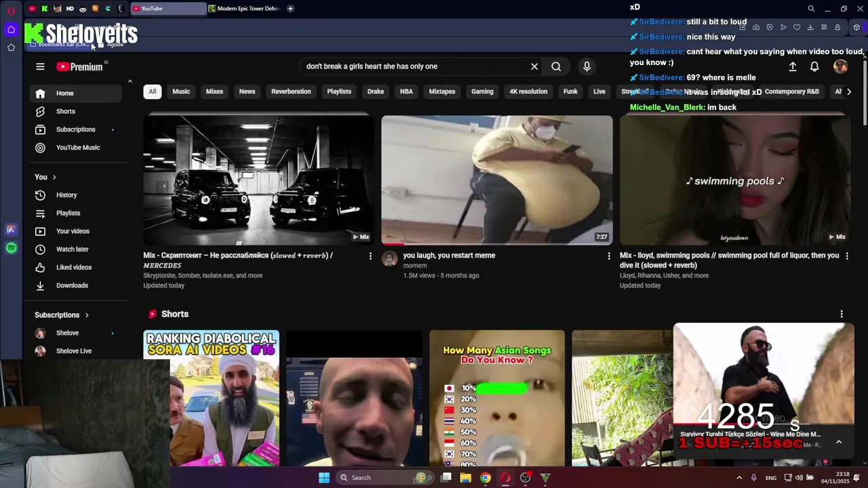
Task: Open Downloads in the sidebar
Action: (76, 285)
